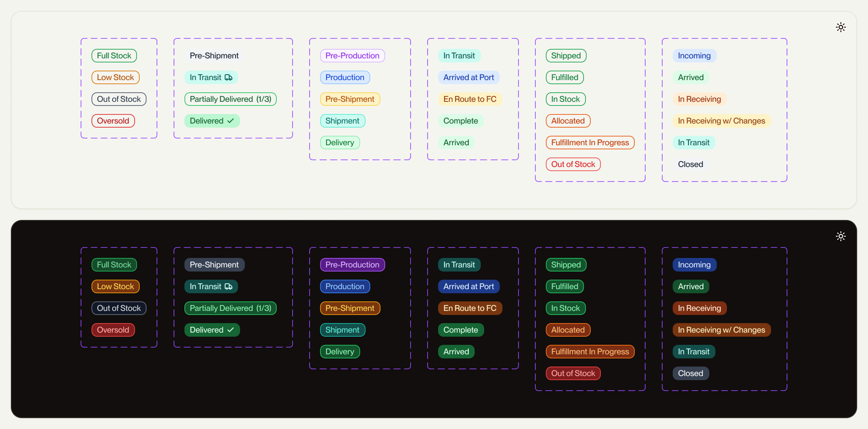Select the light Pre-Production badge
Image resolution: width=868 pixels, height=429 pixels.
[353, 56]
